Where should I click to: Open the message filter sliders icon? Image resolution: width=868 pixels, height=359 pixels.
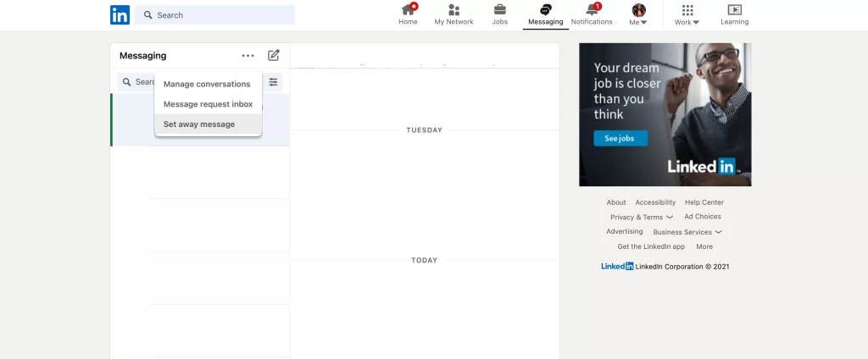pyautogui.click(x=274, y=82)
